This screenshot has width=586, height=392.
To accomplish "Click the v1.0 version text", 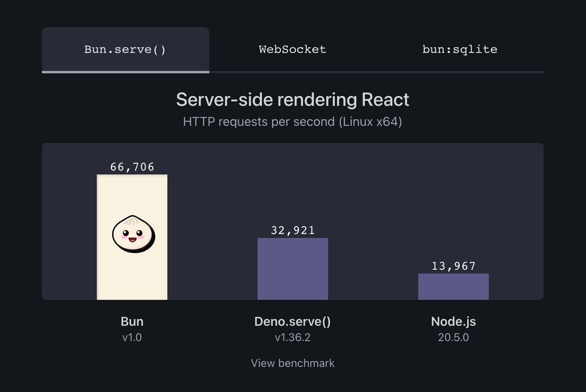I will click(132, 337).
